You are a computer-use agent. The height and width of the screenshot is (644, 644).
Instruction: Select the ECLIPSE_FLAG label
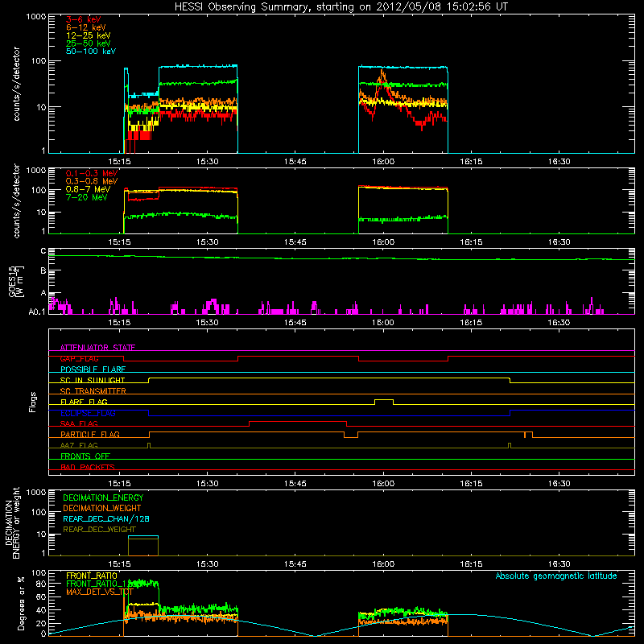[88, 413]
